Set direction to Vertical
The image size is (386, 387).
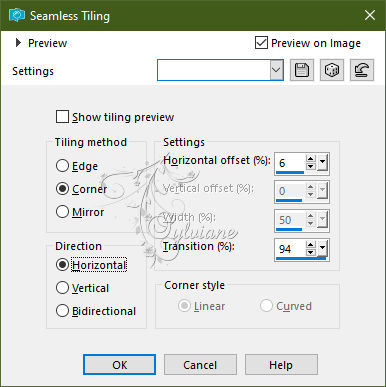point(62,288)
